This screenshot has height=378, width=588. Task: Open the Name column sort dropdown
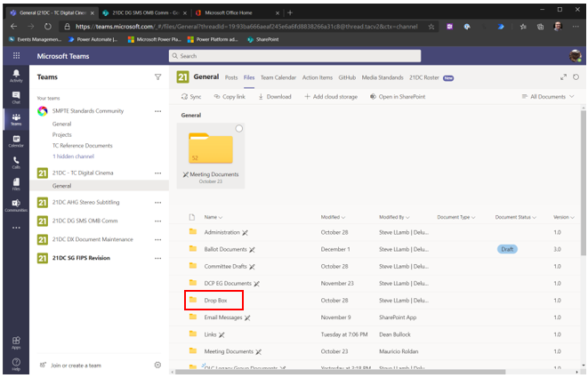pos(212,217)
